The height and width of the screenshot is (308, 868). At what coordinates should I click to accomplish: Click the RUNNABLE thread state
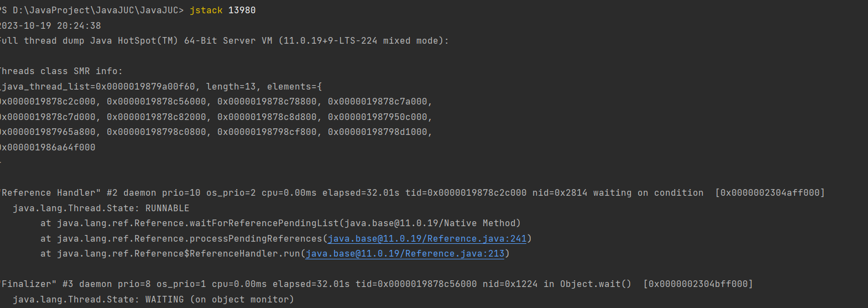tap(167, 208)
